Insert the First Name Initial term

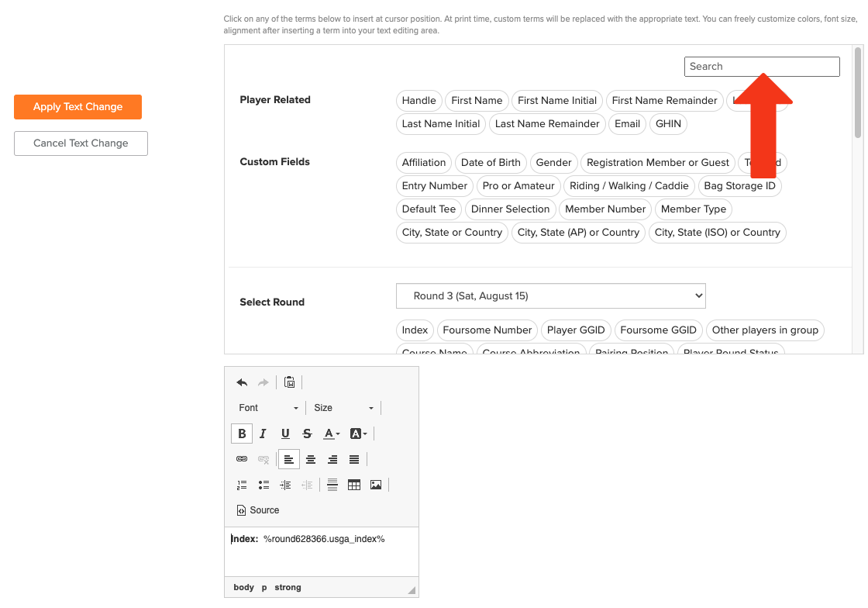point(557,101)
